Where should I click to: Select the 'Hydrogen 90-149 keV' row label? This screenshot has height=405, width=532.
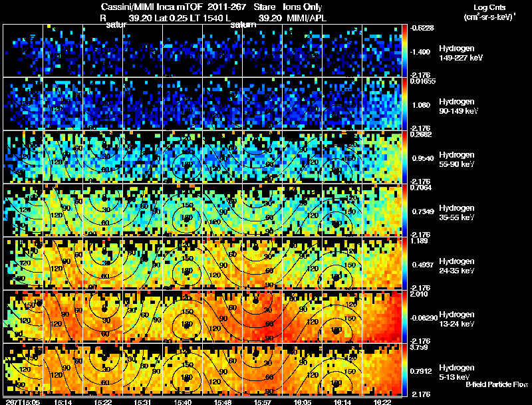point(458,106)
